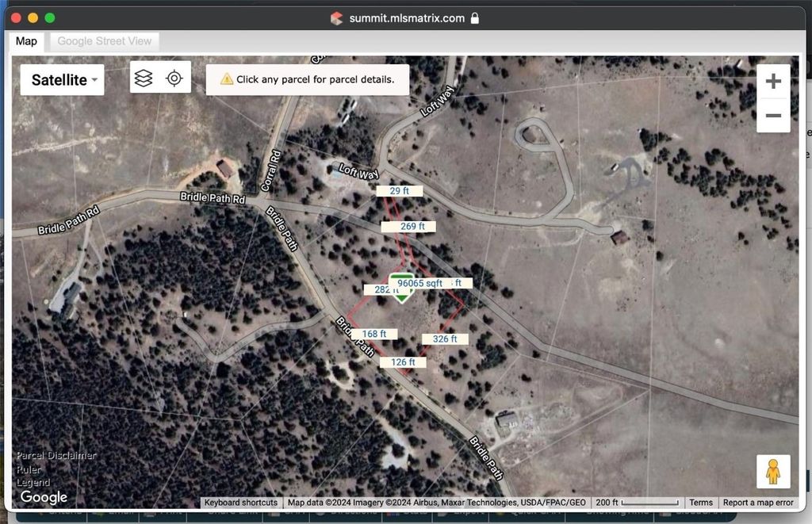Open the Parcel Disclaimer link
The image size is (812, 524).
(56, 456)
